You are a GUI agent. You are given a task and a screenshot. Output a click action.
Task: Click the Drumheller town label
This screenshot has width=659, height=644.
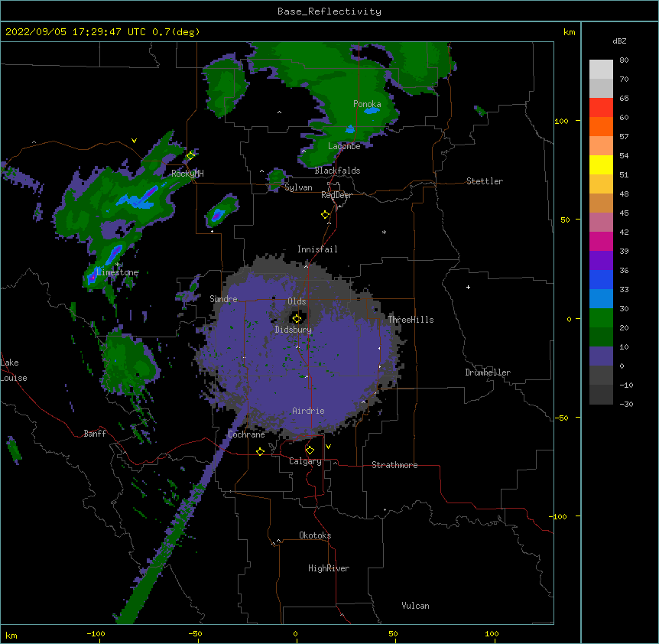[x=488, y=372]
